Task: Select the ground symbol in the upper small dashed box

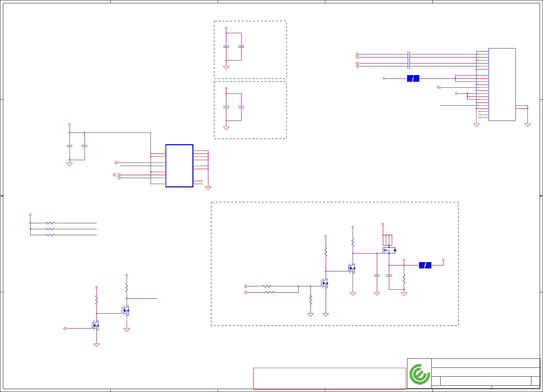Action: coord(226,68)
